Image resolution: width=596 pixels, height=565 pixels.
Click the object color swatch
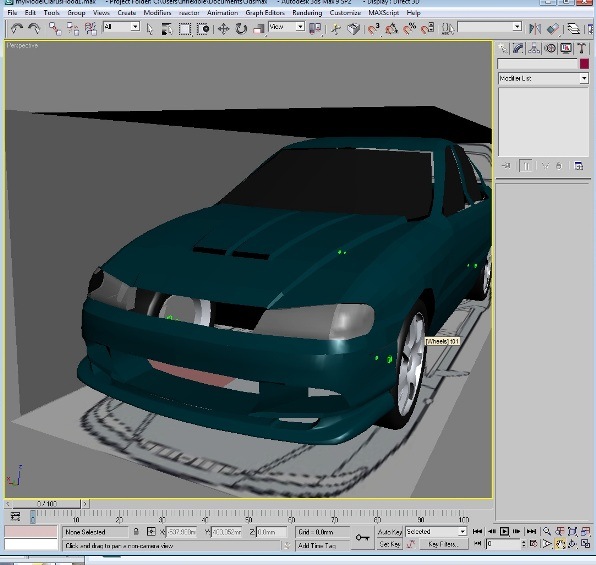tap(584, 64)
